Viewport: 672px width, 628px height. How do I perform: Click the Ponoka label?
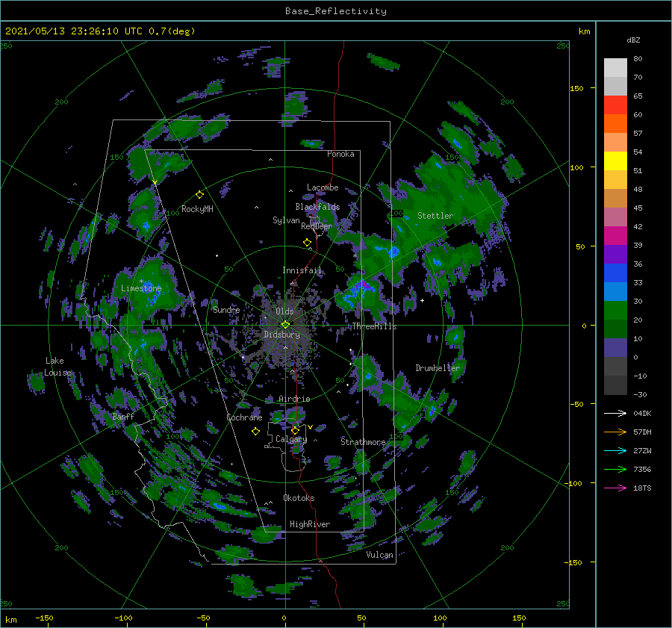(340, 154)
